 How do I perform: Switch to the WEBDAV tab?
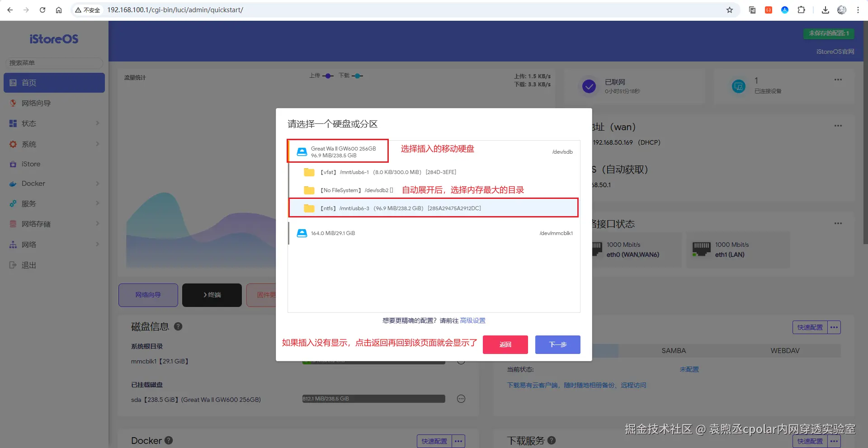[x=785, y=351]
